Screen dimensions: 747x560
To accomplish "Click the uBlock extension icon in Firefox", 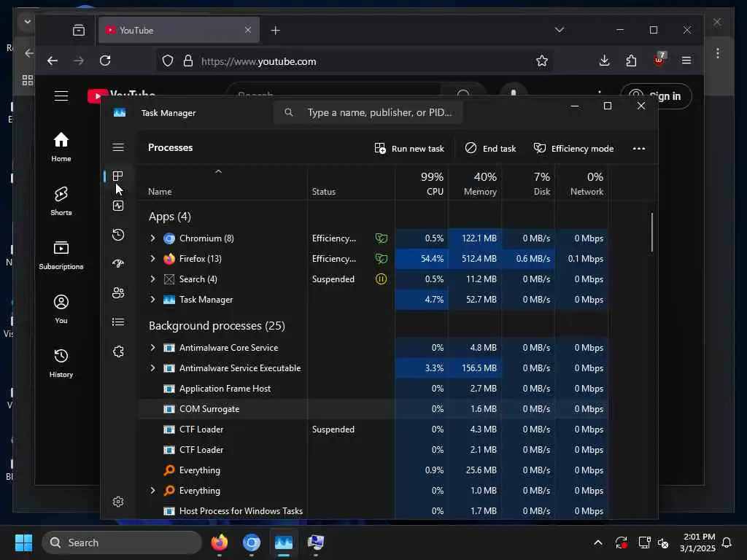I will click(x=659, y=60).
